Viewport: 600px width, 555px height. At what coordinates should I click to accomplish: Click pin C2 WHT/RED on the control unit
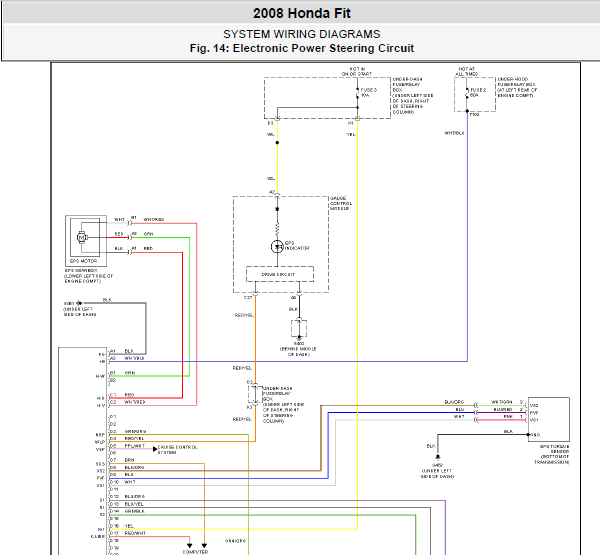pyautogui.click(x=127, y=402)
